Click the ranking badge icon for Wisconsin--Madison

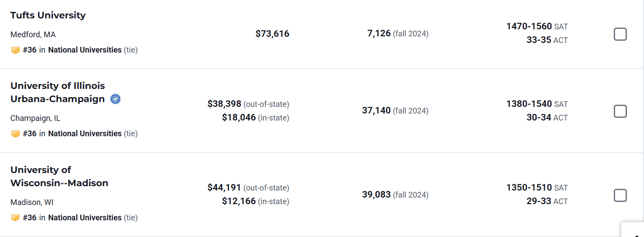(15, 218)
